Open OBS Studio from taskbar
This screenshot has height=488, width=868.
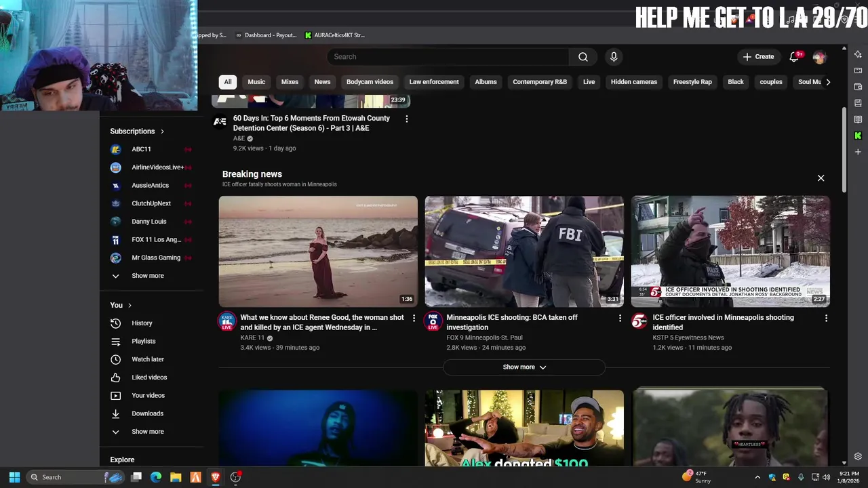click(x=235, y=477)
